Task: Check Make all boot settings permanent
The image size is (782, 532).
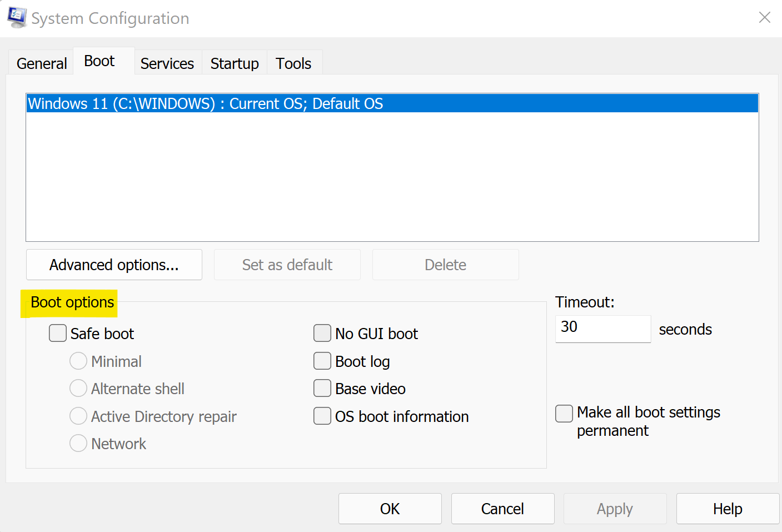Action: pyautogui.click(x=564, y=413)
